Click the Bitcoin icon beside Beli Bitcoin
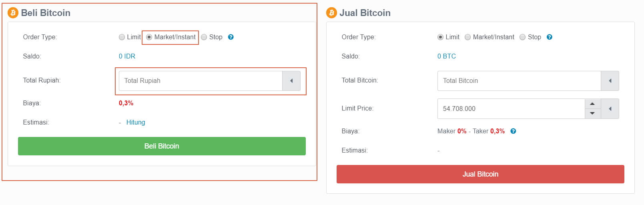Image resolution: width=644 pixels, height=205 pixels. 13,13
